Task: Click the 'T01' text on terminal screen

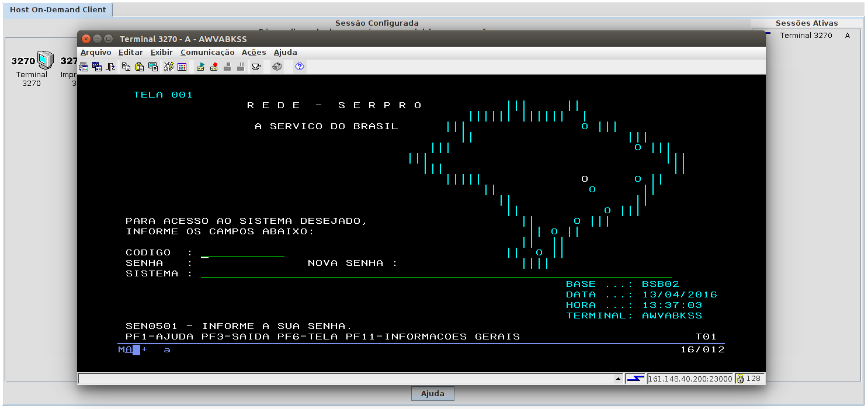Action: (706, 337)
